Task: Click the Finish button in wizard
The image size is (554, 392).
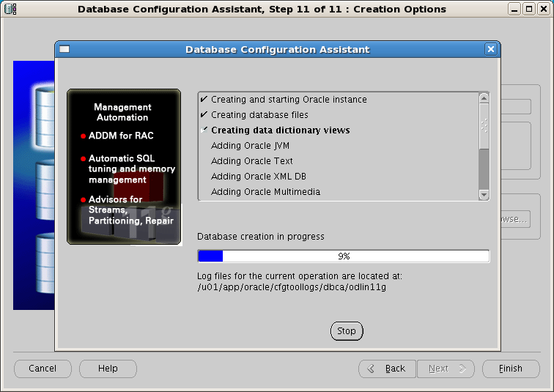Action: pos(511,369)
